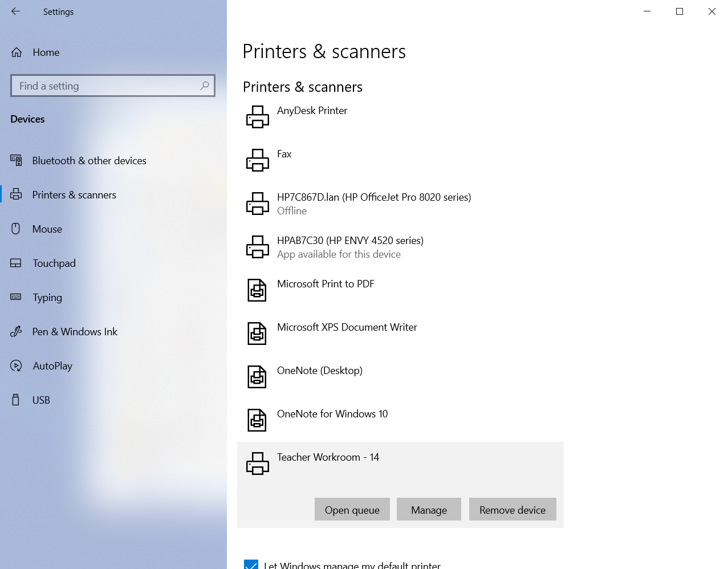Screen dimensions: 728x569
Task: Navigate to Typing settings
Action: 47,298
